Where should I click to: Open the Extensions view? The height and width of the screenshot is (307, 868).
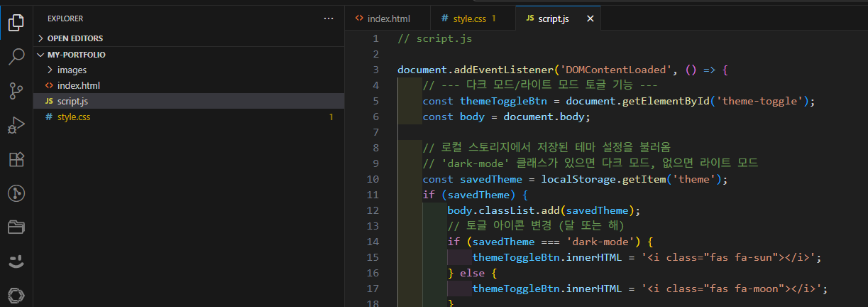point(16,159)
